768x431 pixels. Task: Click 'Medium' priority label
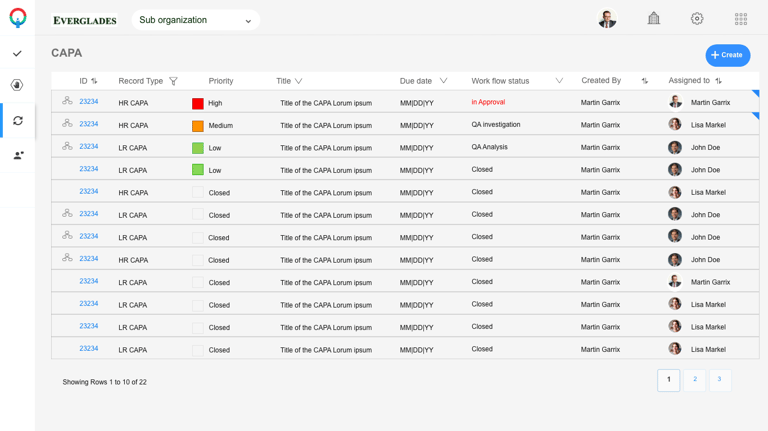pos(221,125)
